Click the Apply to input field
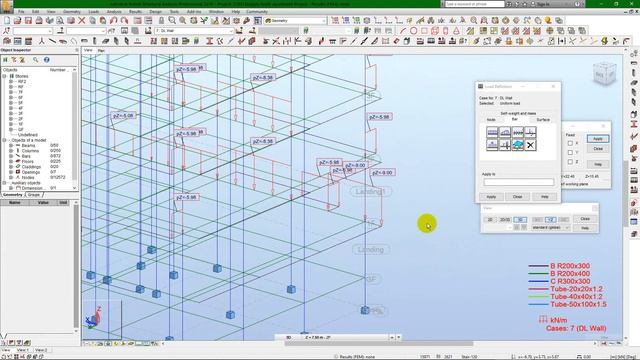 (x=519, y=182)
